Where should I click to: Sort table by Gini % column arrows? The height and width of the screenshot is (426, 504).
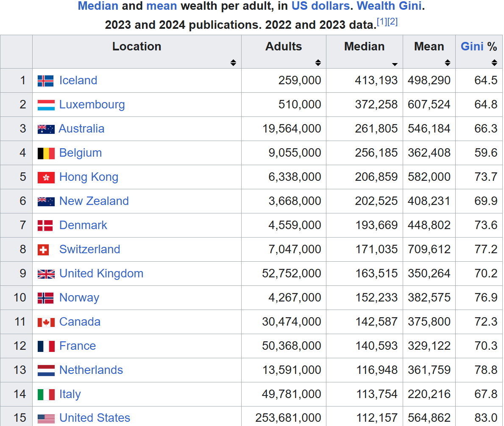[494, 63]
